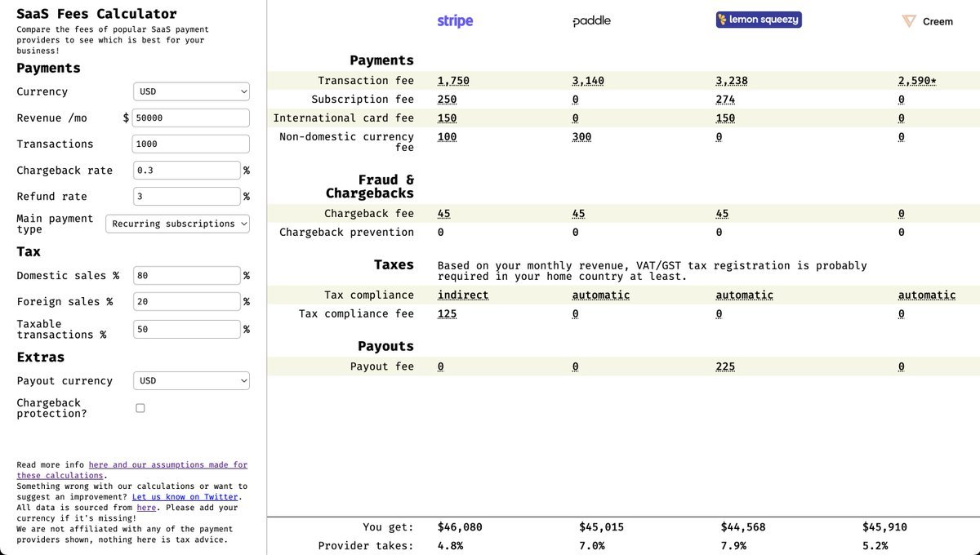This screenshot has width=980, height=555.
Task: Click Stripe subscription fee 250
Action: pos(447,100)
